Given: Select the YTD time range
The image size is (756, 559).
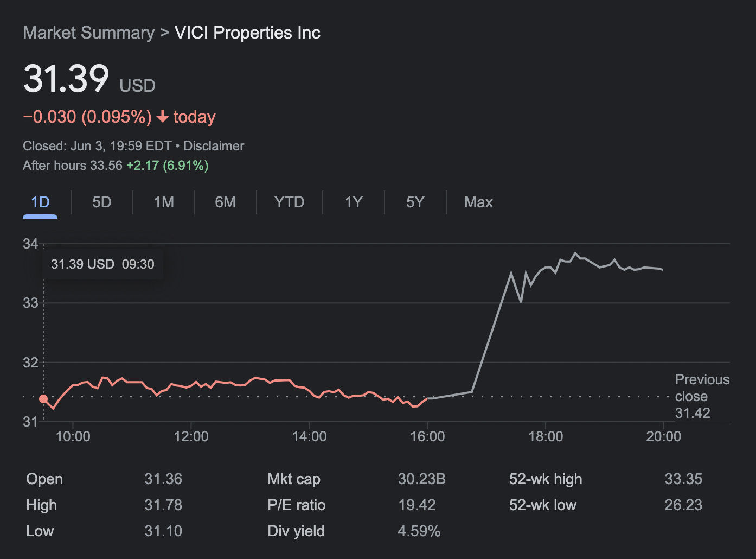Looking at the screenshot, I should pyautogui.click(x=289, y=202).
